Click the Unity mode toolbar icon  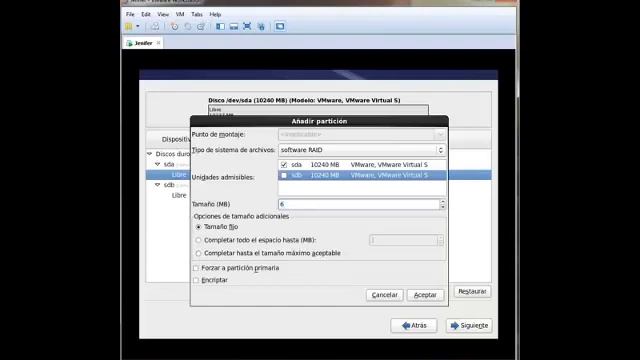pyautogui.click(x=261, y=27)
